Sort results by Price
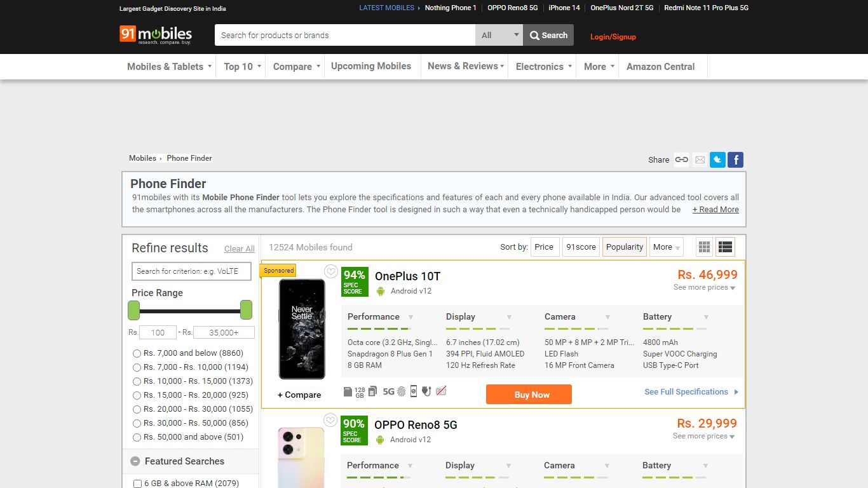The height and width of the screenshot is (488, 868). tap(544, 247)
